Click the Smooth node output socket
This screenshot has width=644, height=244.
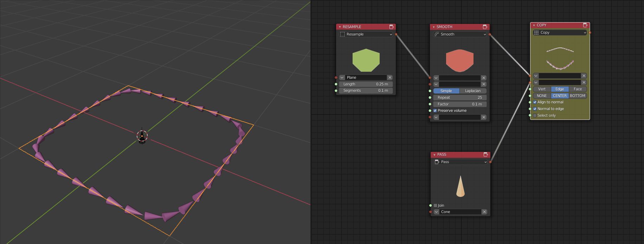[490, 34]
